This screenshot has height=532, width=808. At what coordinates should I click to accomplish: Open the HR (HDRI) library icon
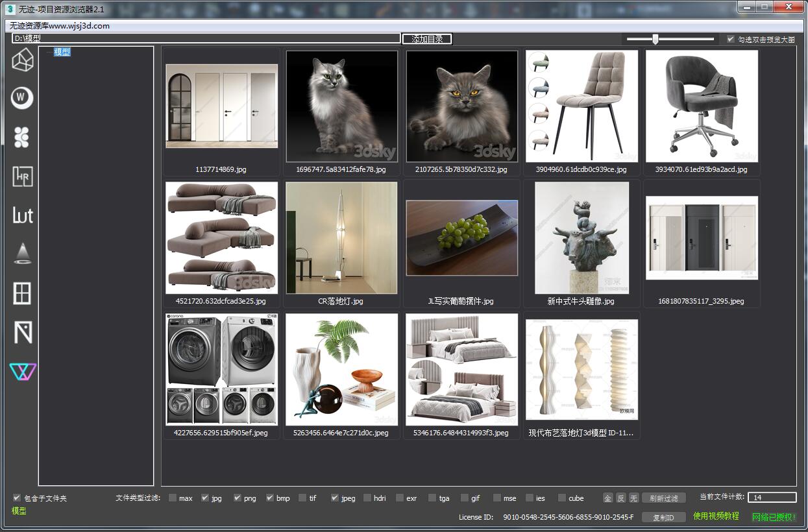pyautogui.click(x=22, y=176)
